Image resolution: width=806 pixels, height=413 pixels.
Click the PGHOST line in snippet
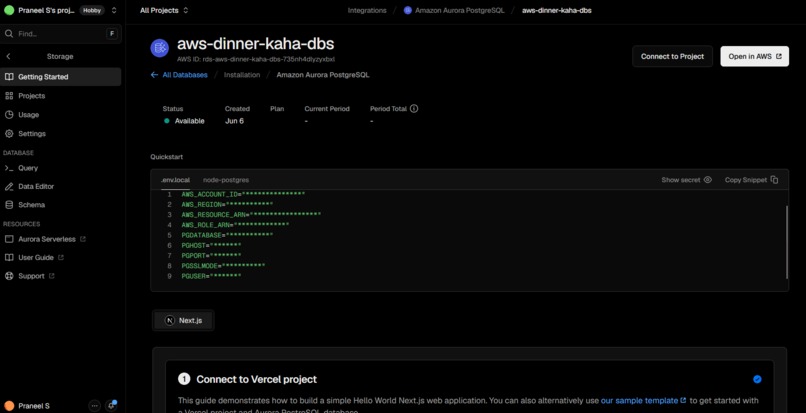tap(211, 245)
